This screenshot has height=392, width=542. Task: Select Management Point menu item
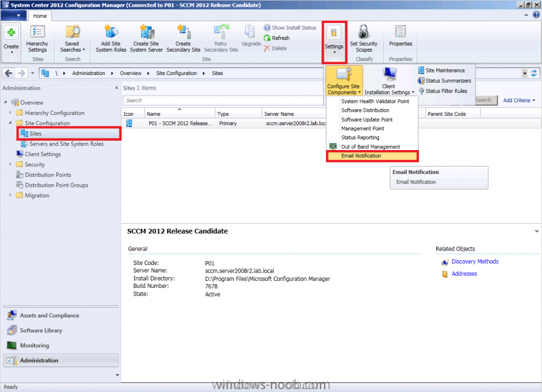[x=372, y=129]
